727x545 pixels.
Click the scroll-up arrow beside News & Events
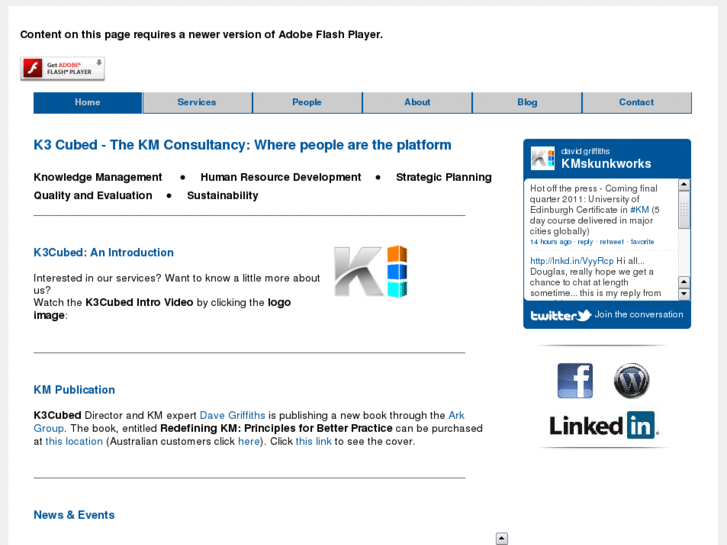click(502, 539)
